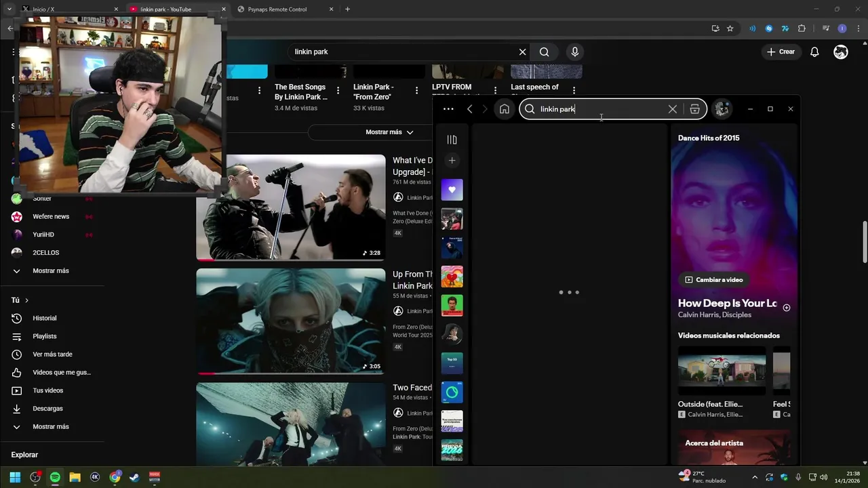Play the Up From The Bottom thumbnail
Image resolution: width=868 pixels, height=488 pixels.
291,321
